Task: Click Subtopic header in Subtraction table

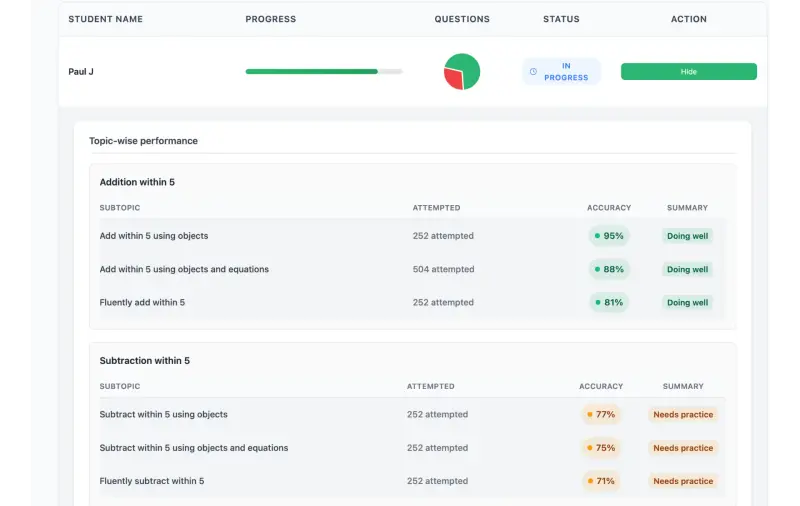Action: click(120, 386)
